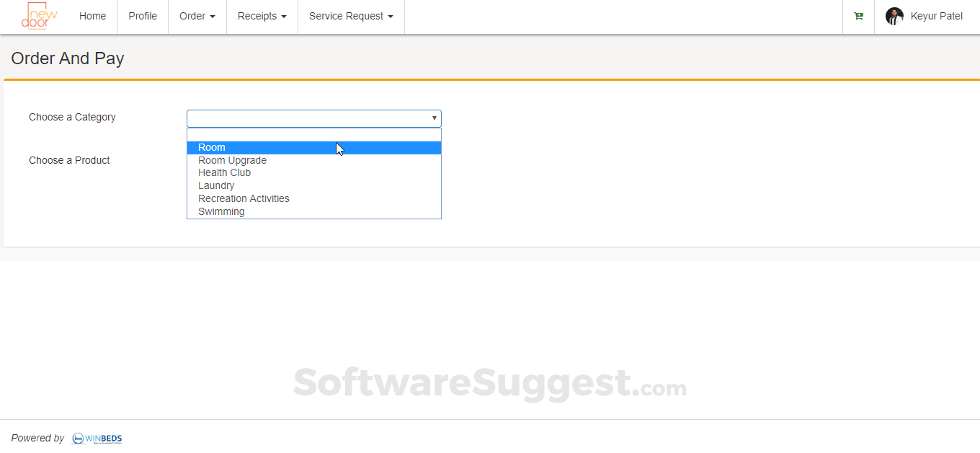Navigate to the Home tab
This screenshot has height=453, width=980.
click(92, 16)
